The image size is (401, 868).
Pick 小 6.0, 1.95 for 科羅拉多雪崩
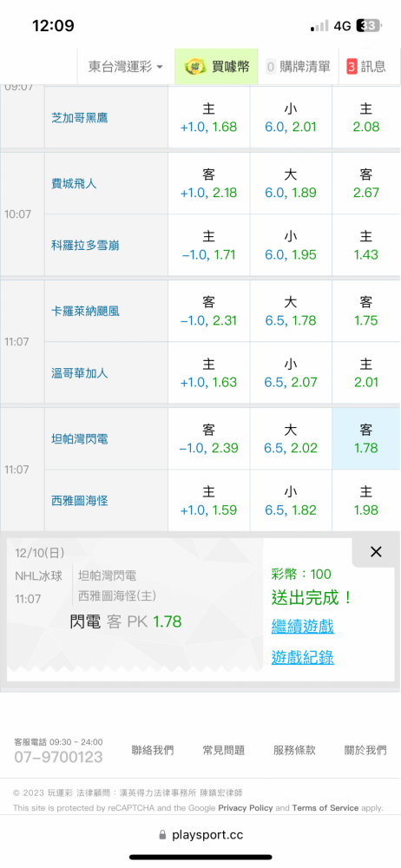point(291,246)
